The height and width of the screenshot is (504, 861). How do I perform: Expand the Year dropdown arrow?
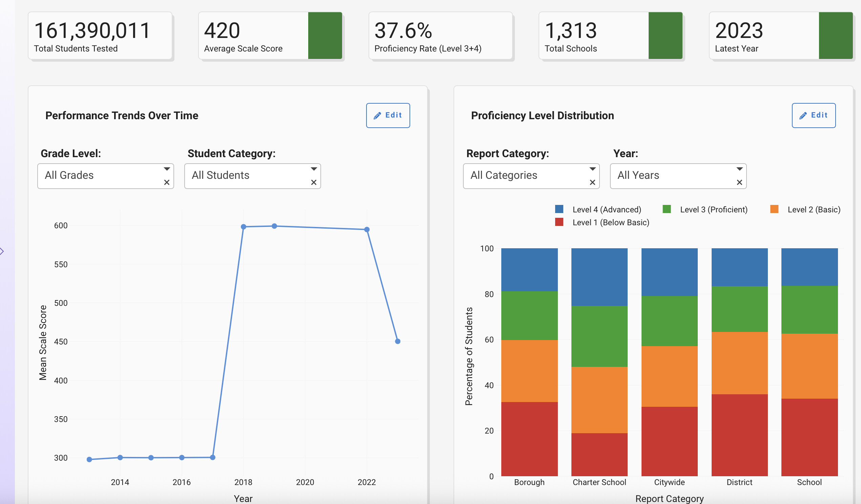coord(739,169)
